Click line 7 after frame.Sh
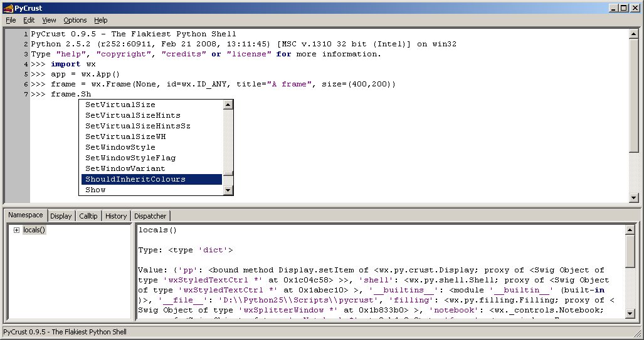 pos(92,95)
